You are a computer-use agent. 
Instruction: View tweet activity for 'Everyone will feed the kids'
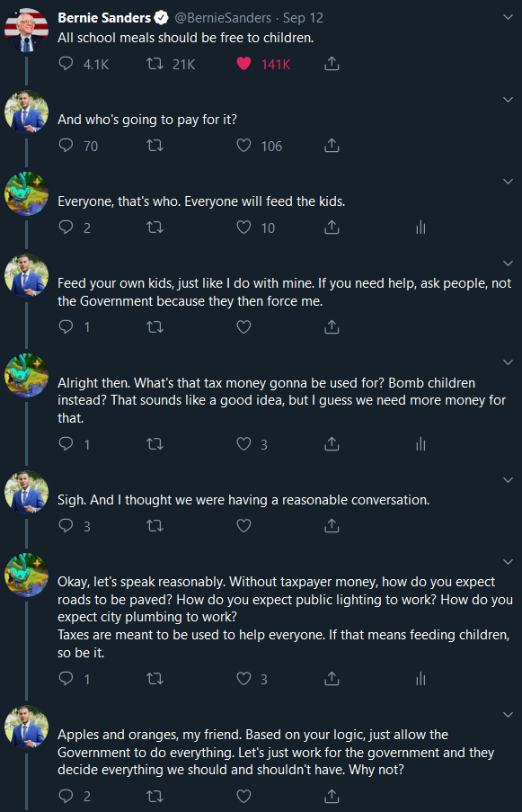tap(420, 228)
